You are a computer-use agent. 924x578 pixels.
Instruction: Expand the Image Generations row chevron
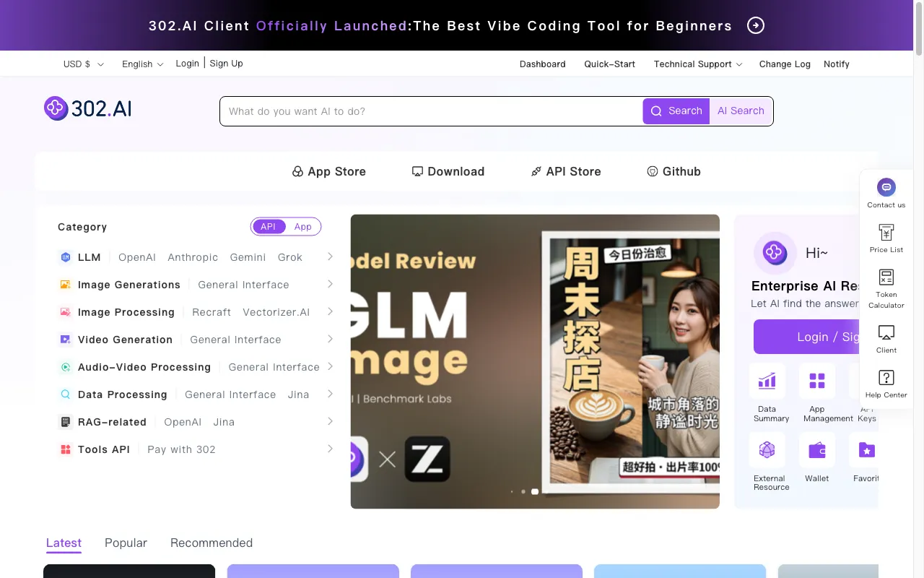click(x=330, y=284)
